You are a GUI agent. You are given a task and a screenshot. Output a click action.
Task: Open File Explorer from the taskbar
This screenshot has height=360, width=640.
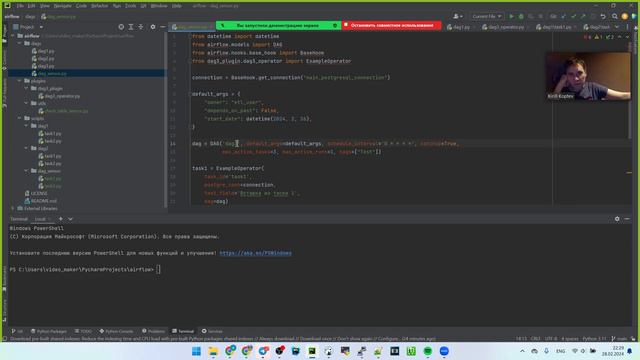point(213,351)
